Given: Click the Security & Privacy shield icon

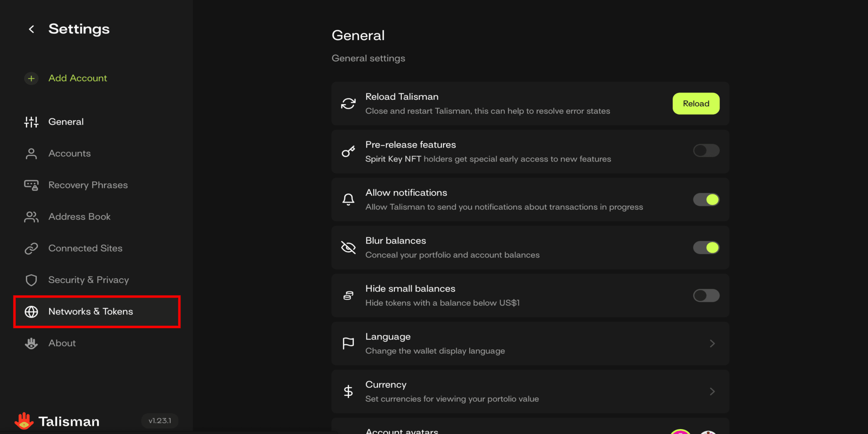Looking at the screenshot, I should coord(31,280).
